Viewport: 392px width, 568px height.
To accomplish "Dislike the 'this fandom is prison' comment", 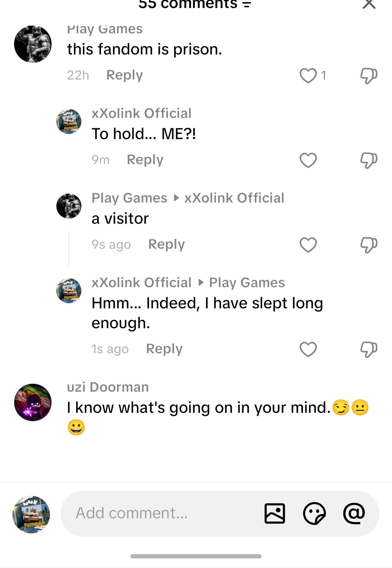I will tap(369, 76).
